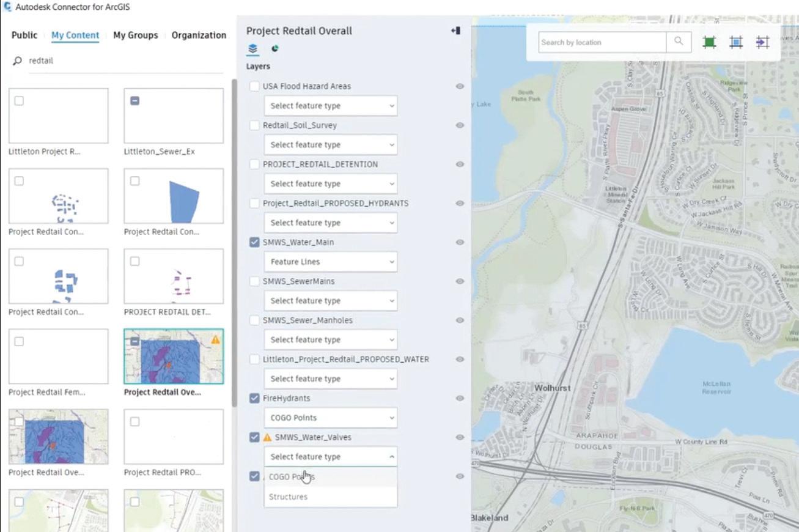Open COGO Points dropdown for FireHydrants

coord(331,418)
